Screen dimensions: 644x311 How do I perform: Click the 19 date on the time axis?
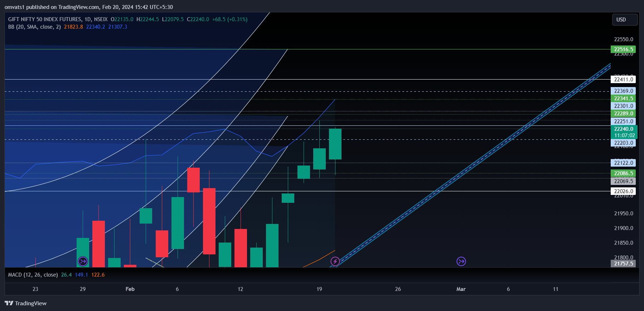coord(319,289)
